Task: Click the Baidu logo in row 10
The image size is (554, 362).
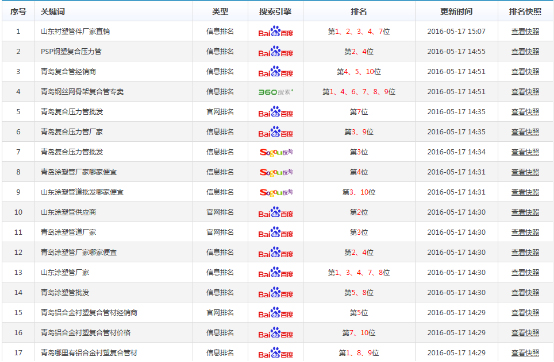Action: pyautogui.click(x=276, y=213)
